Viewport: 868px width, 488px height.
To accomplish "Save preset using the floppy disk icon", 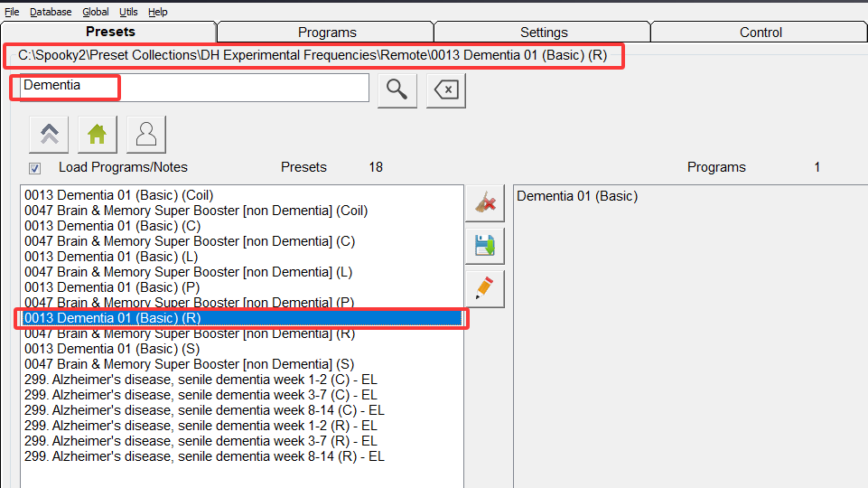I will point(484,246).
